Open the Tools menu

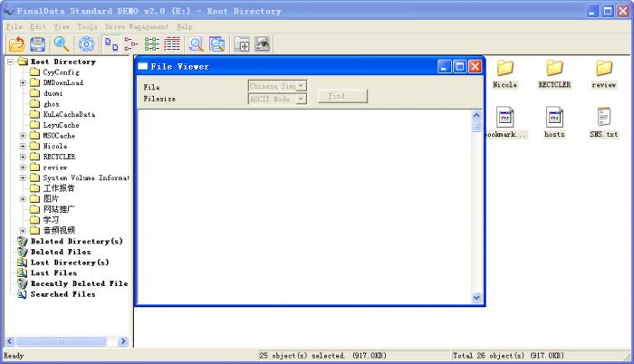87,26
